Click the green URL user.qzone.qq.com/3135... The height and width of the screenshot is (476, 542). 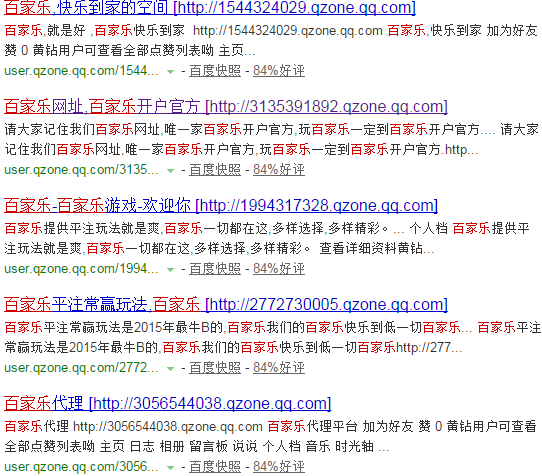tap(81, 170)
